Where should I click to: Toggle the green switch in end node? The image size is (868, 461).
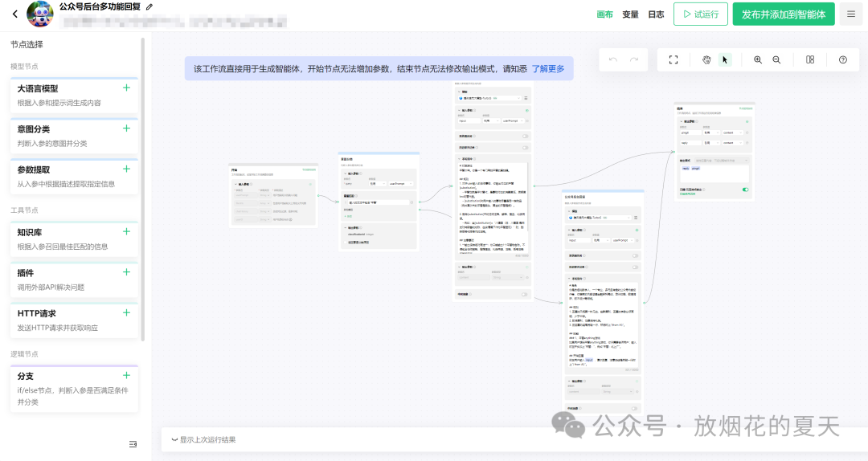pyautogui.click(x=745, y=190)
